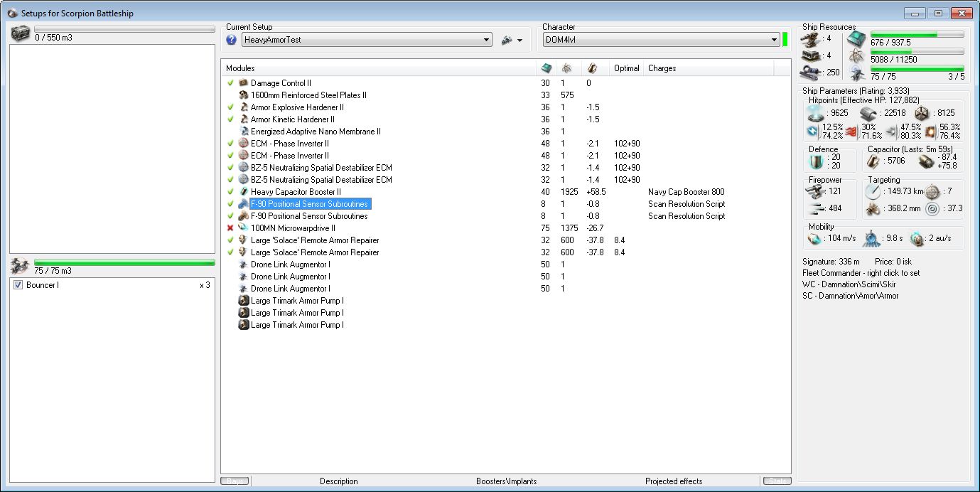Screen dimensions: 980x492
Task: Click the align time icon showing 9.8 s
Action: (x=872, y=238)
